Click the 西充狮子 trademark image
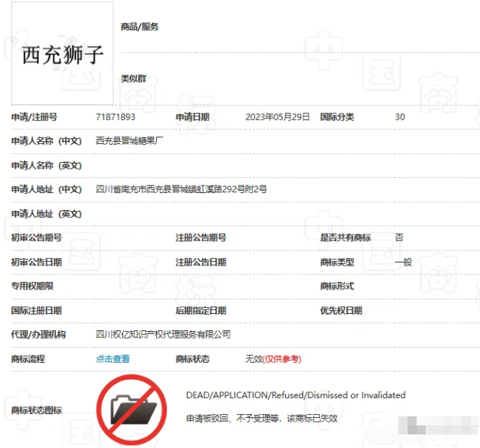Viewport: 480px width, 448px height. coord(62,54)
